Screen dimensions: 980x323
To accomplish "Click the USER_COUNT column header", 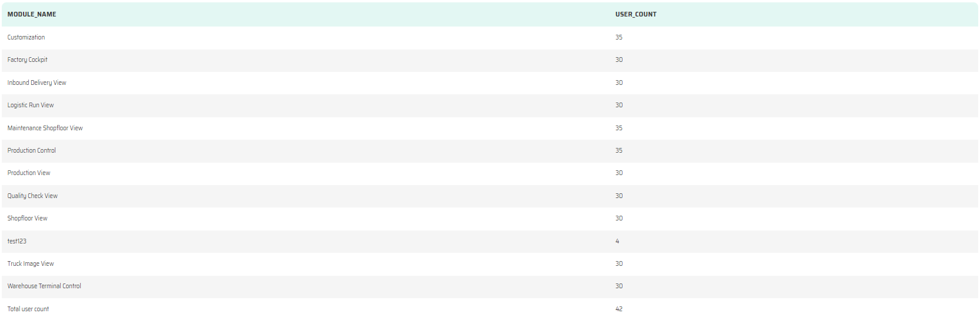I will (635, 14).
